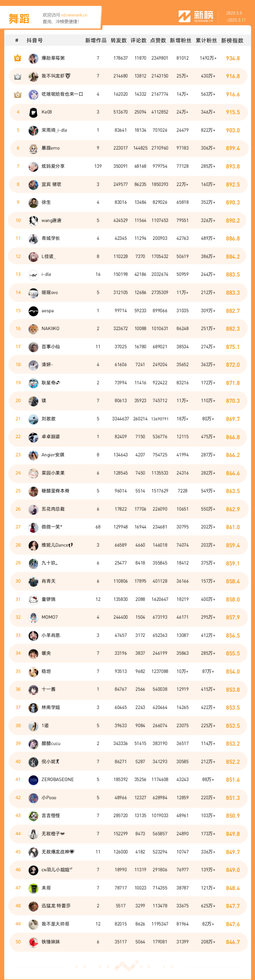This screenshot has width=255, height=980.
Task: Click the 转发数 column header
Action: pos(119,40)
